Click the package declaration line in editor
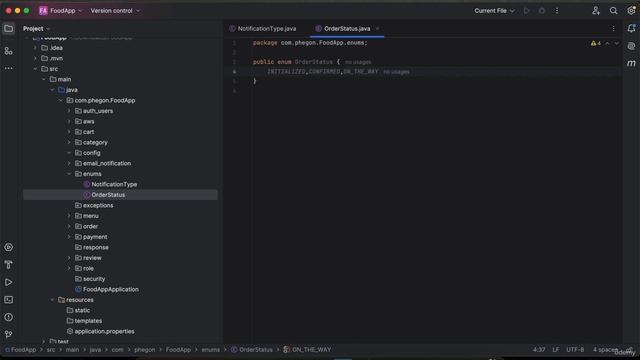Image resolution: width=640 pixels, height=360 pixels. pos(310,43)
